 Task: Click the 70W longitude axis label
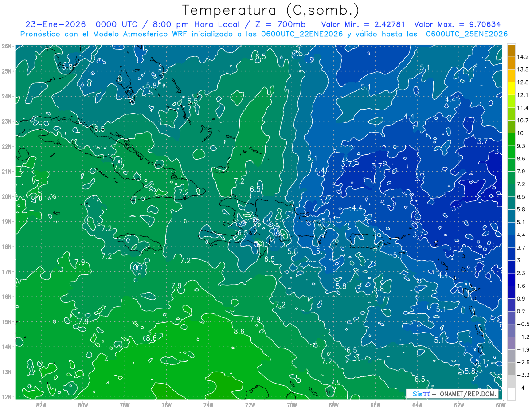(x=292, y=405)
